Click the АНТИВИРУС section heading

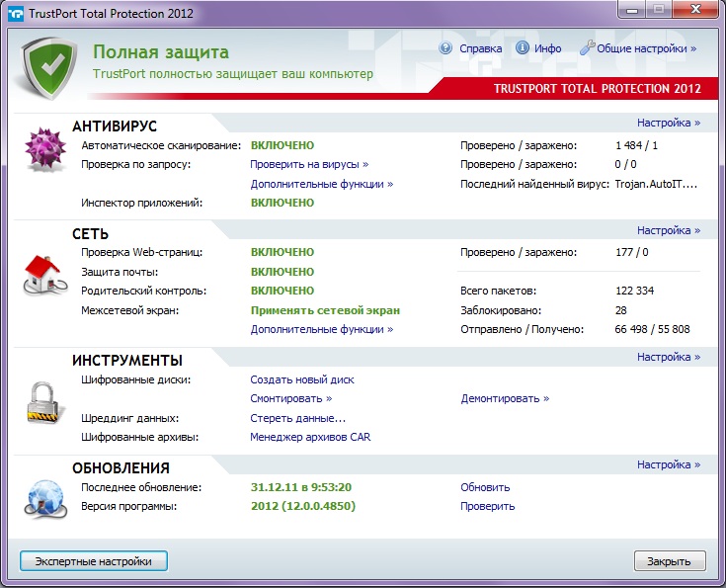(x=115, y=126)
